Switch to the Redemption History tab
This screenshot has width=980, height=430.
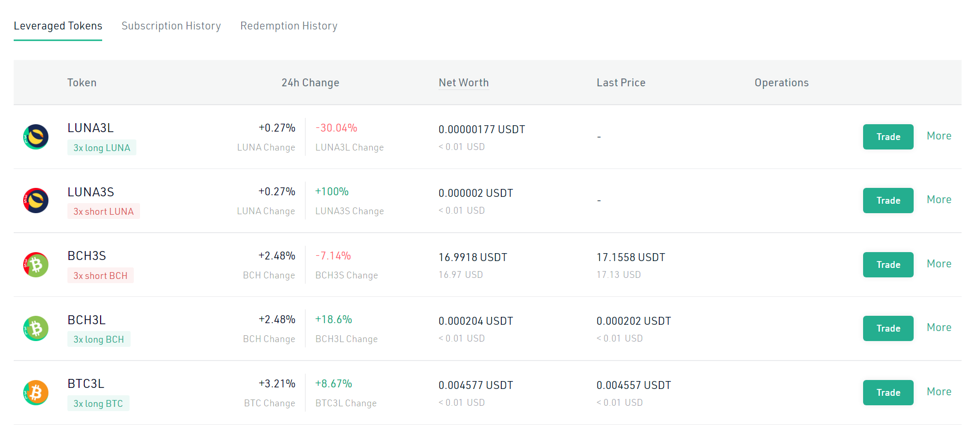pos(289,26)
